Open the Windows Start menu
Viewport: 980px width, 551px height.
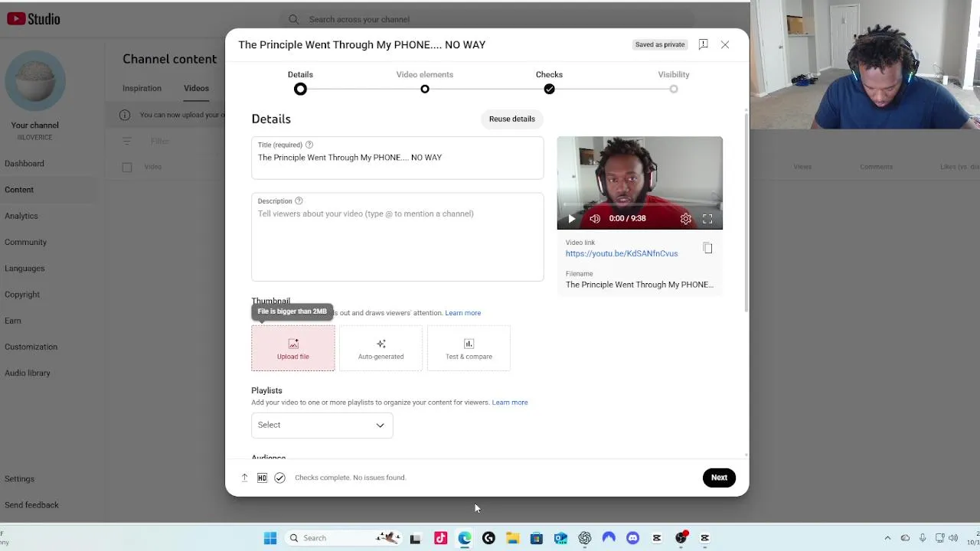(x=270, y=538)
